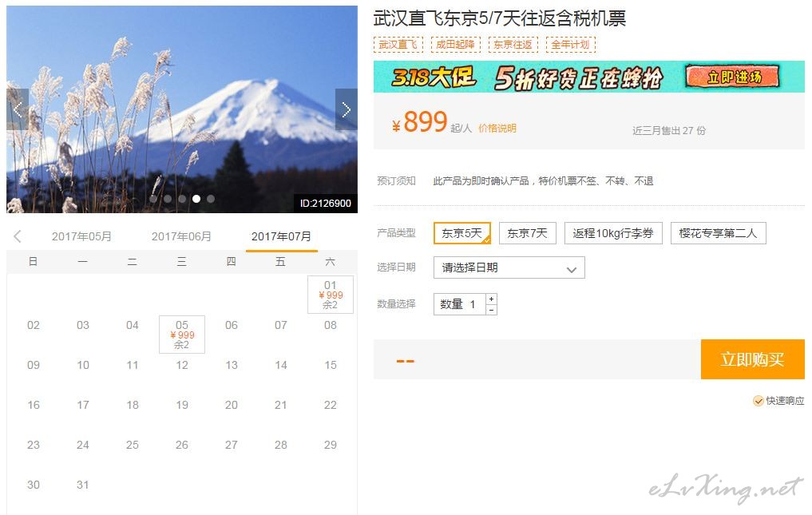
Task: Choose the 樱花专享第二人 option
Action: tap(718, 233)
